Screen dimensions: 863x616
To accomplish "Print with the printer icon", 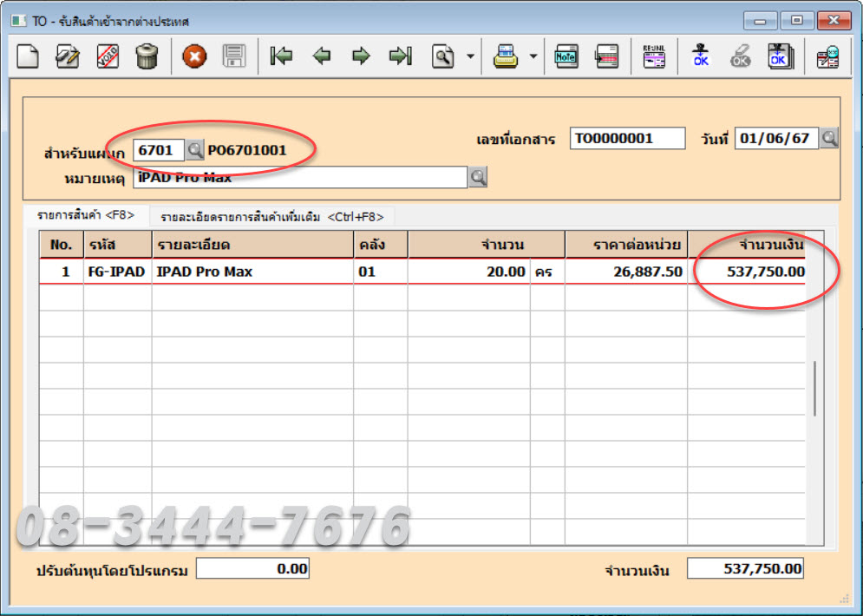I will (x=506, y=56).
